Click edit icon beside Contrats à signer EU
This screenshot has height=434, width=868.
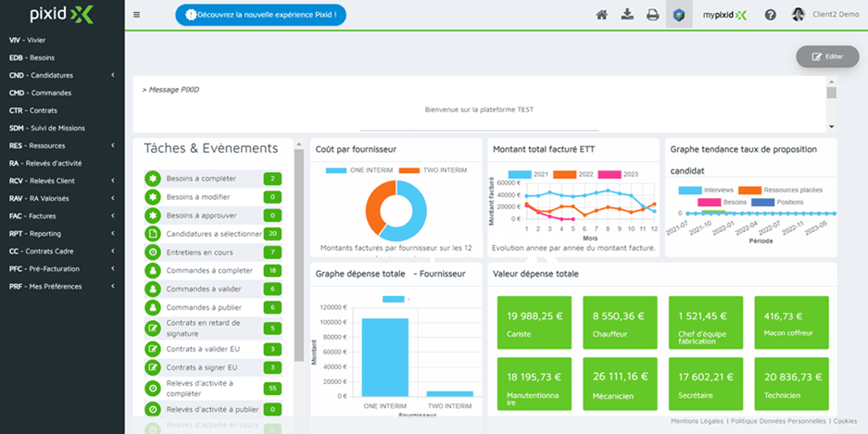click(152, 367)
